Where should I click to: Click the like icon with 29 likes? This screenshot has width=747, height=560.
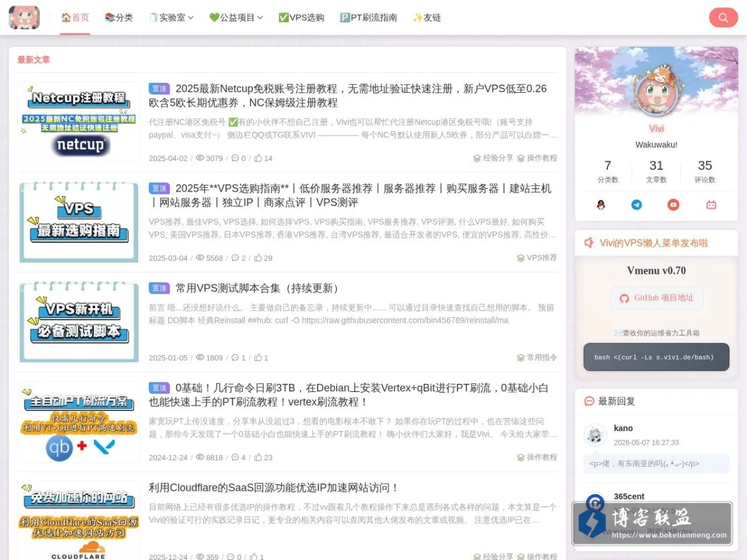click(x=258, y=258)
